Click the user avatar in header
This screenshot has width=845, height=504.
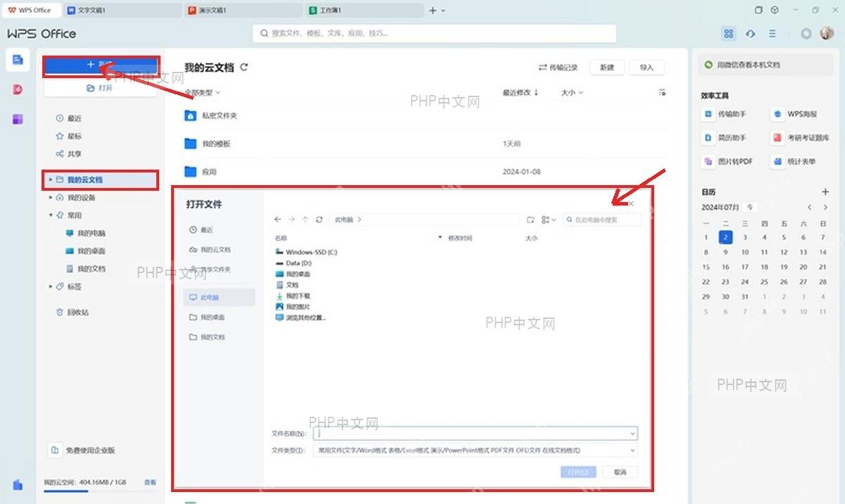point(827,34)
